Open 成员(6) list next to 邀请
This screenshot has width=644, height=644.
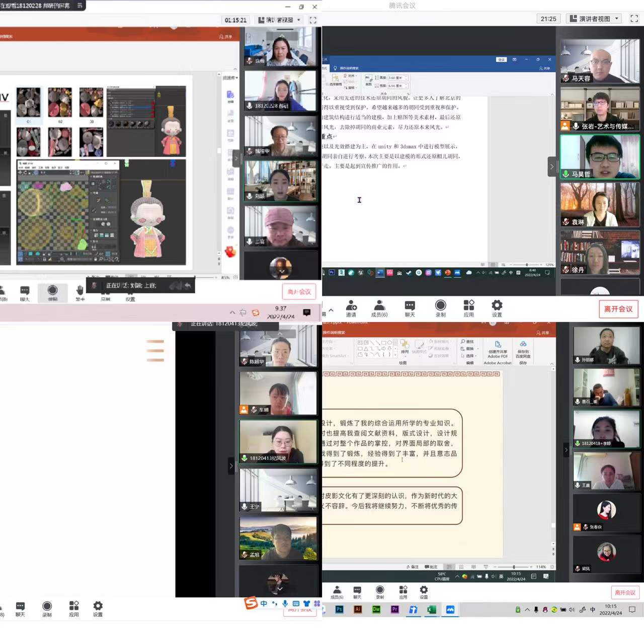379,307
